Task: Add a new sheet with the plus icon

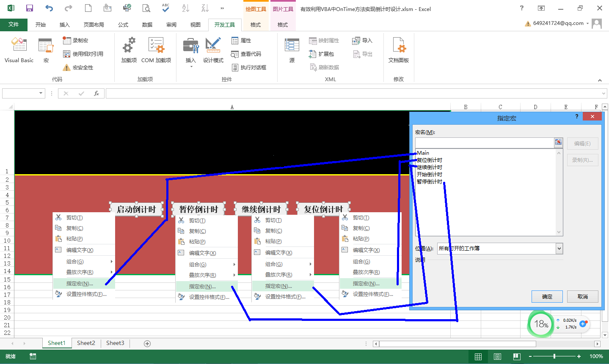Action: (x=147, y=343)
